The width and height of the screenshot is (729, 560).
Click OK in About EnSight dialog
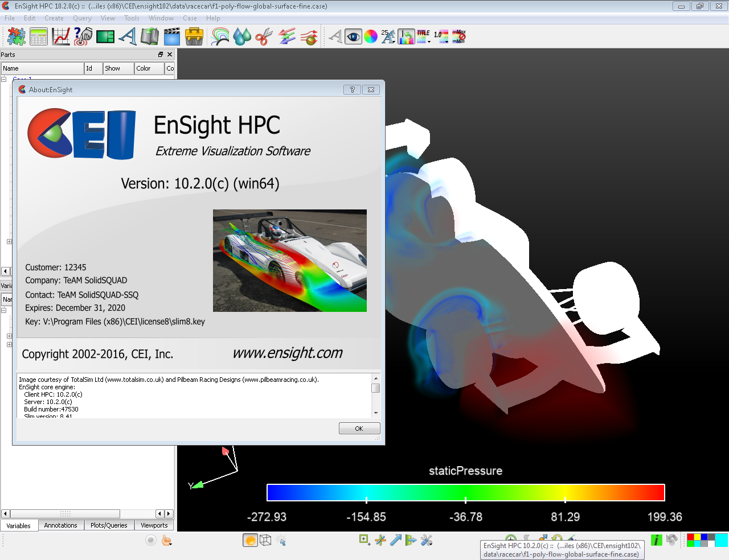pos(359,429)
